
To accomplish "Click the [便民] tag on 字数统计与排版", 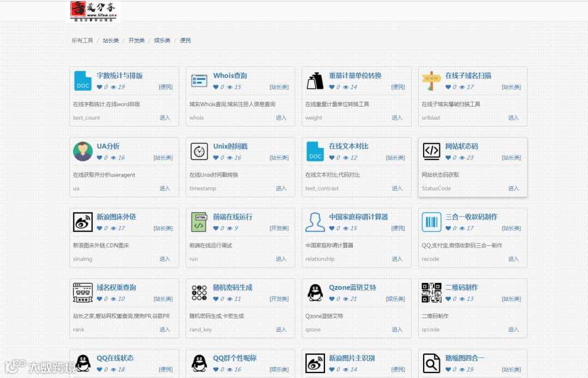I will click(x=166, y=87).
